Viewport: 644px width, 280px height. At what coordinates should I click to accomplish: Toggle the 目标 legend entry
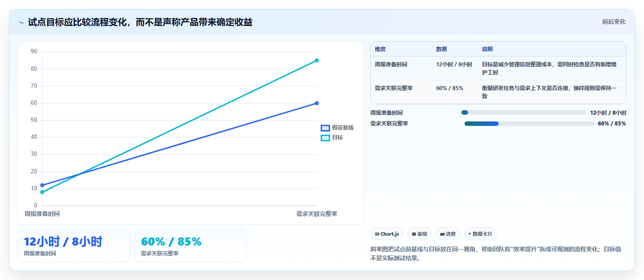[332, 138]
